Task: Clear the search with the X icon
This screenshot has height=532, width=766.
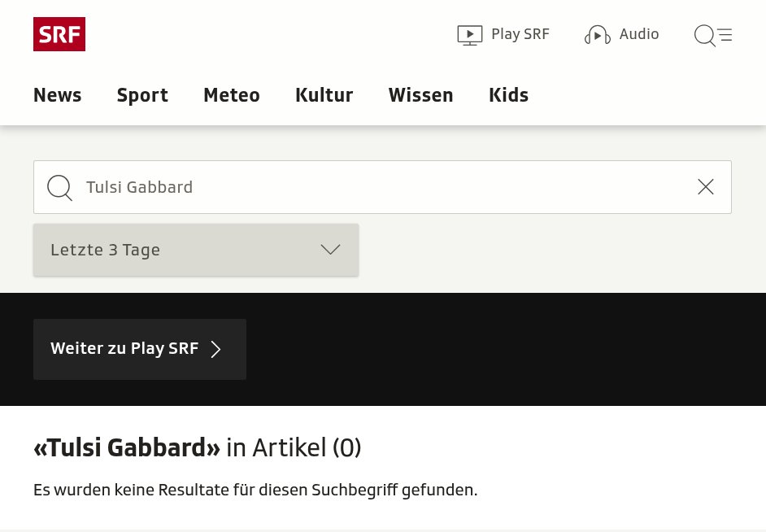Action: coord(706,186)
